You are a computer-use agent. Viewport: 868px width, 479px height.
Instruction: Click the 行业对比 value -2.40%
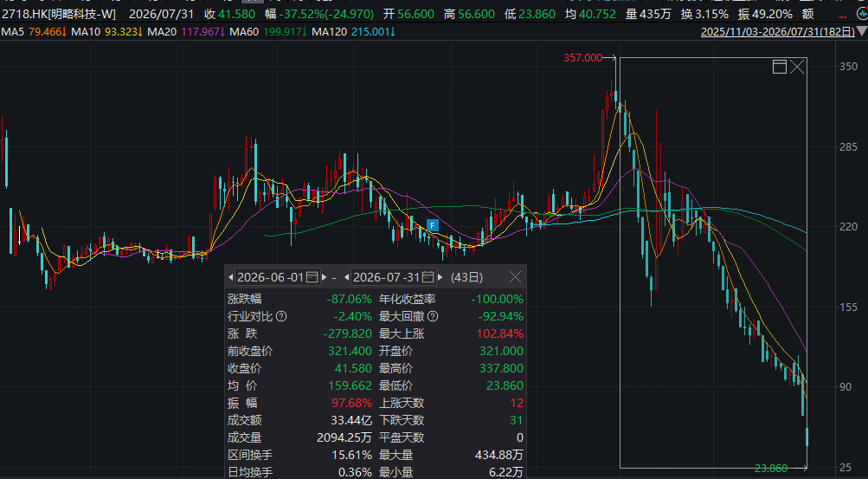(x=352, y=317)
